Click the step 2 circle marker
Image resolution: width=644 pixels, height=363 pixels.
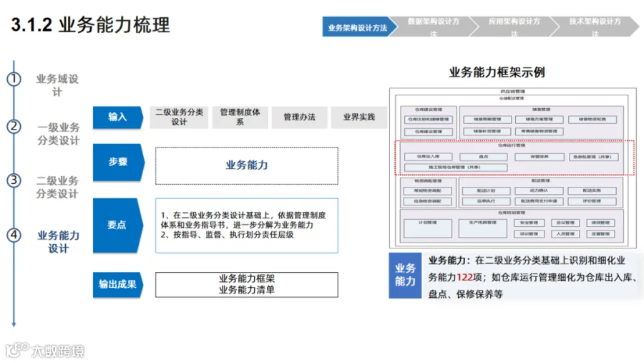point(14,126)
